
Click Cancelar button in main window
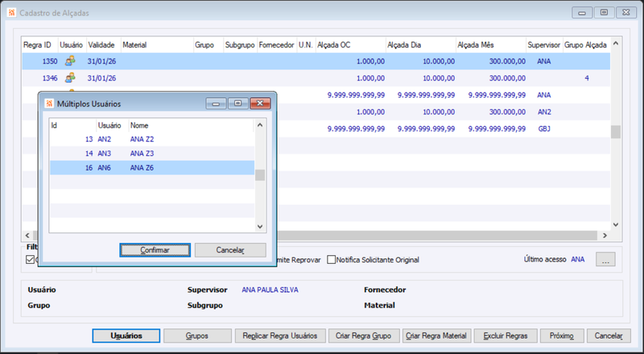(609, 336)
